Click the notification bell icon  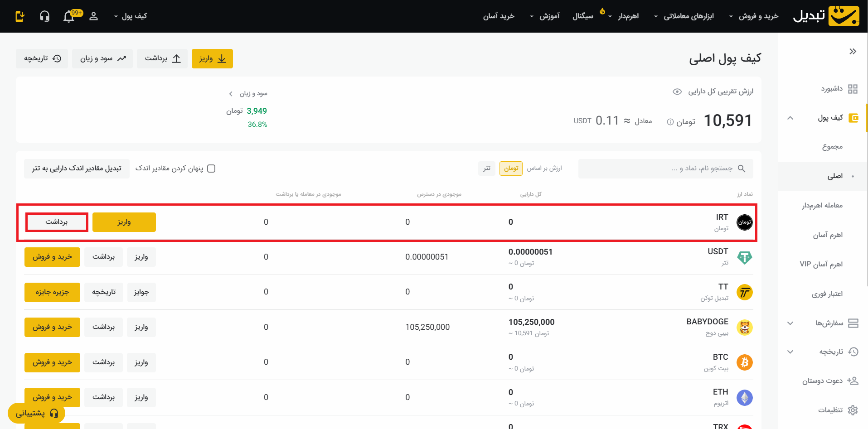[x=69, y=17]
